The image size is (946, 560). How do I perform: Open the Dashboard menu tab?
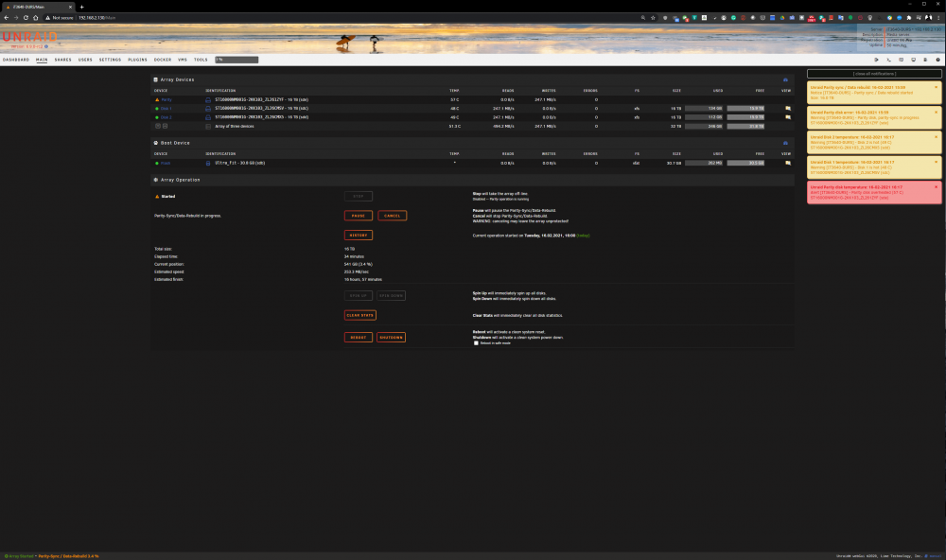(16, 60)
